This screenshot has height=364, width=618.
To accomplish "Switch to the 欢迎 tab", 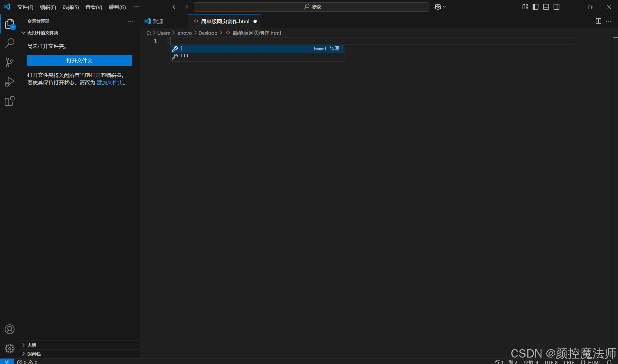I will click(x=158, y=21).
